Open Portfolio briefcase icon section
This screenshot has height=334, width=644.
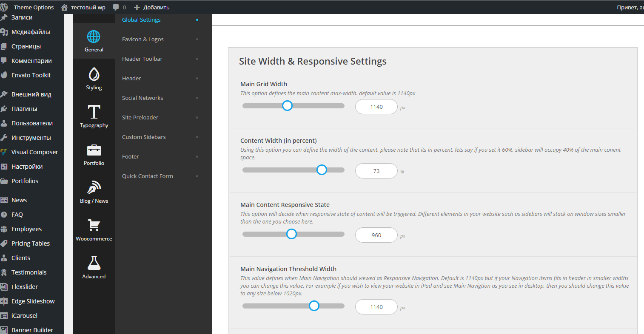(x=94, y=150)
